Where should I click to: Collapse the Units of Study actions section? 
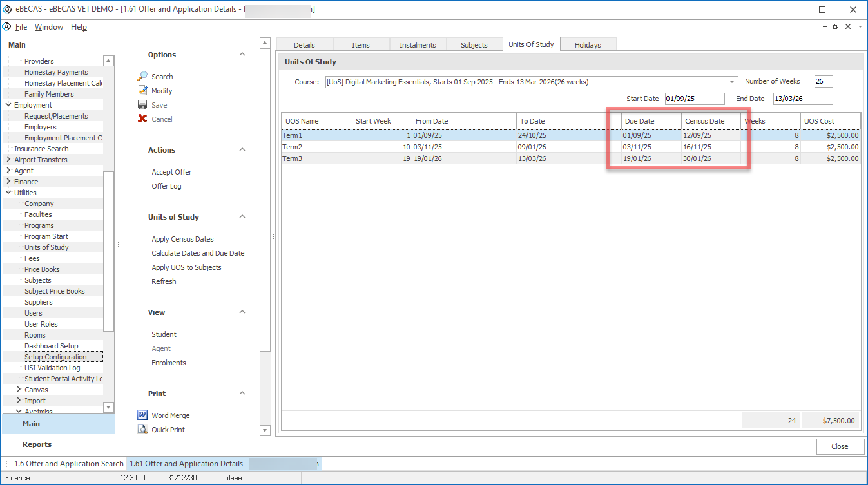pos(242,217)
